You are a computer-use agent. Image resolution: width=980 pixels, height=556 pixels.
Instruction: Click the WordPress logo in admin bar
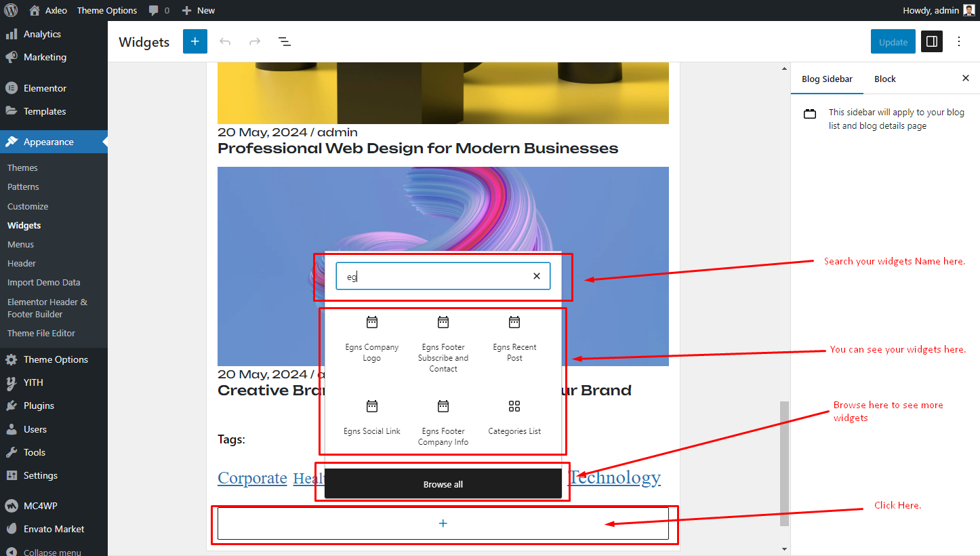click(11, 10)
